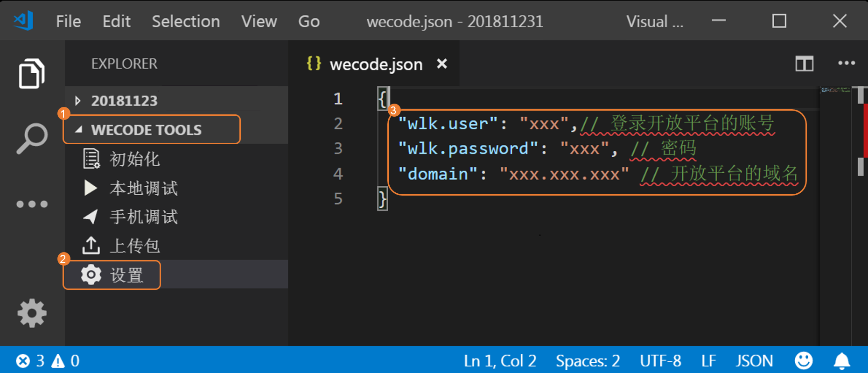Split the editor to the right
The width and height of the screenshot is (868, 373).
[804, 63]
